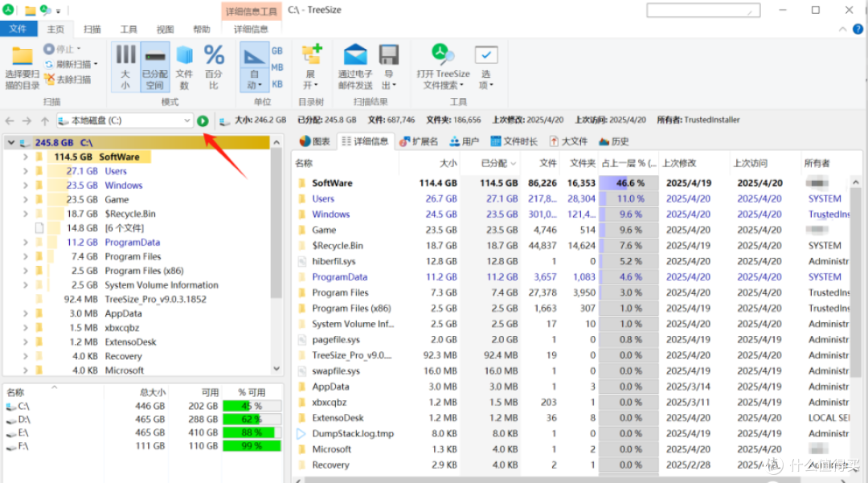Expand the SoftWare folder tree node

(26, 158)
